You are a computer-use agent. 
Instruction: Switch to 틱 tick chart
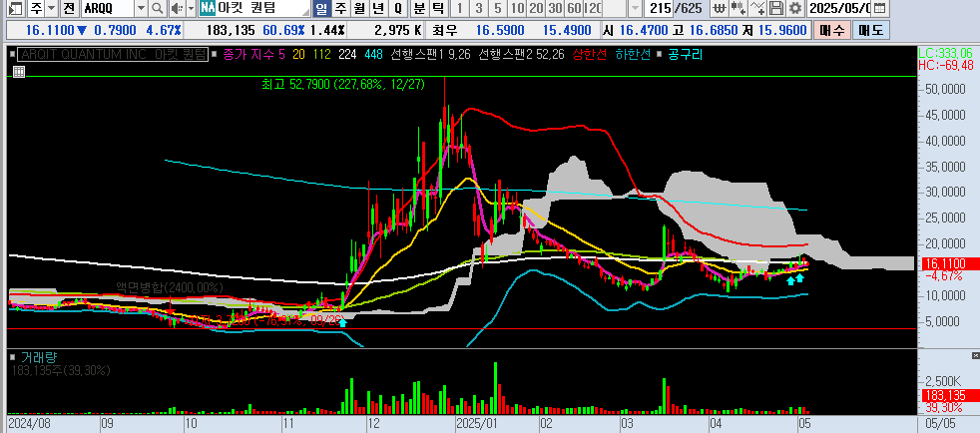pyautogui.click(x=439, y=8)
